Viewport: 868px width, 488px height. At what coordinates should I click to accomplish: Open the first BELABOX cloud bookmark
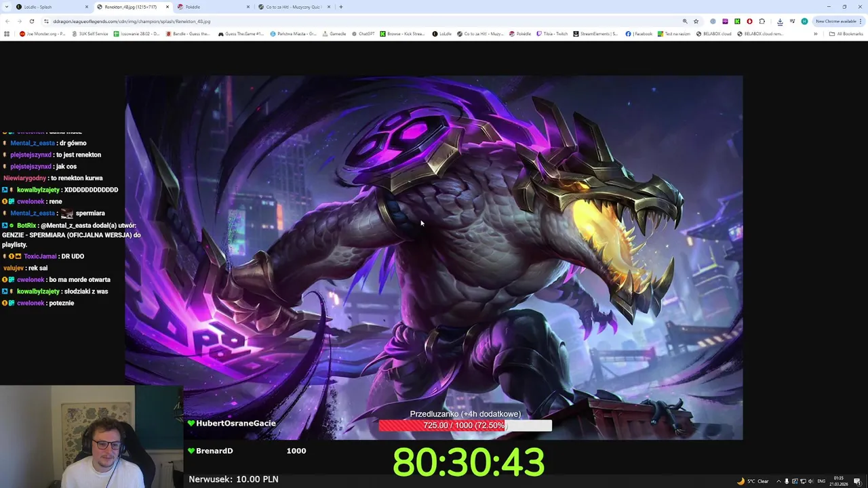coord(714,33)
